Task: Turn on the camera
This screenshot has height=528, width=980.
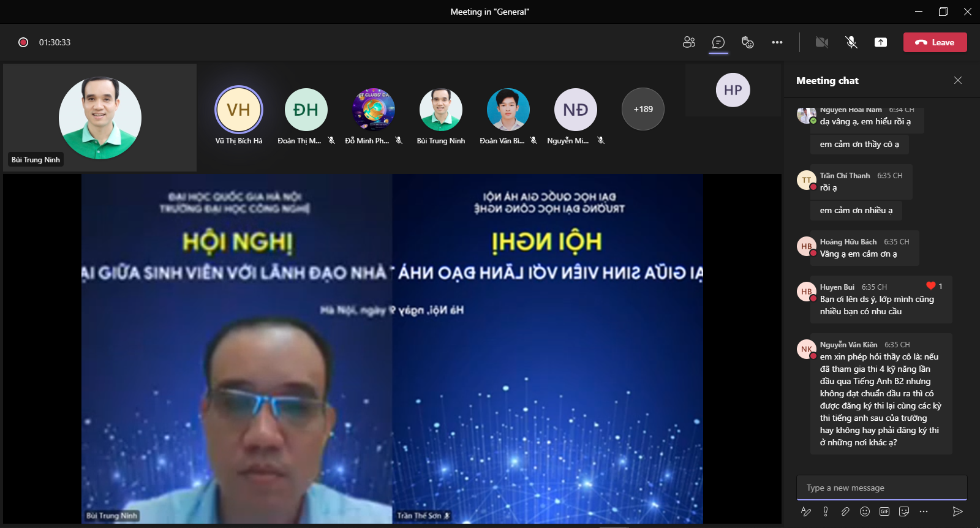Action: (822, 42)
